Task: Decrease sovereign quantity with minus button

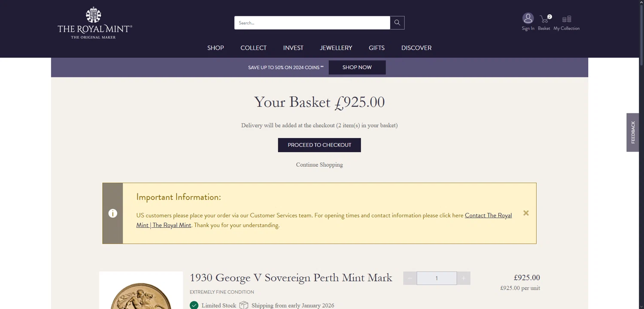Action: coord(410,278)
